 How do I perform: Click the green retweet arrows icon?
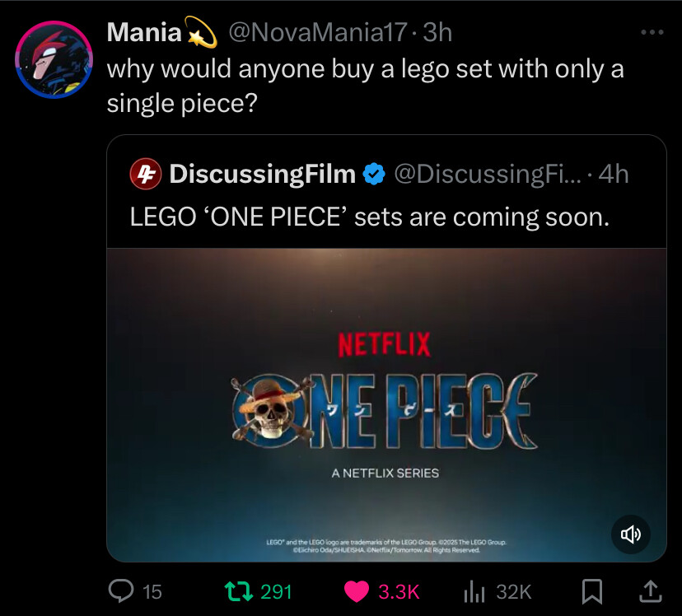(x=241, y=590)
